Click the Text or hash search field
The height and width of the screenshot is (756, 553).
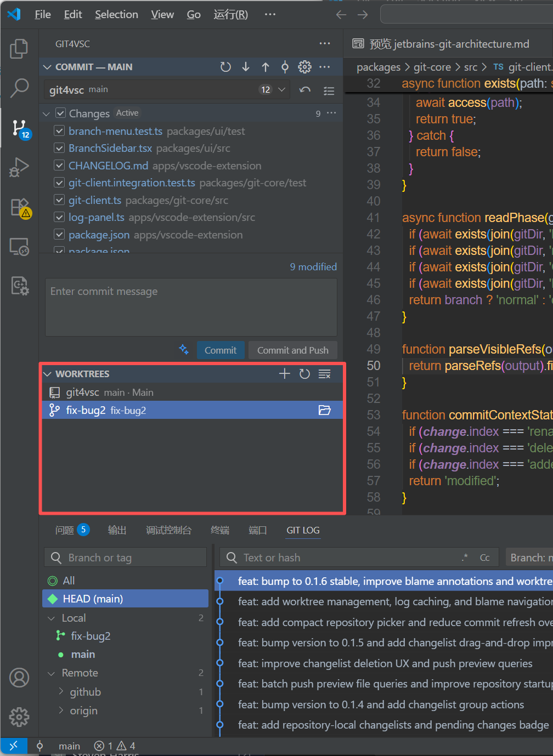359,558
